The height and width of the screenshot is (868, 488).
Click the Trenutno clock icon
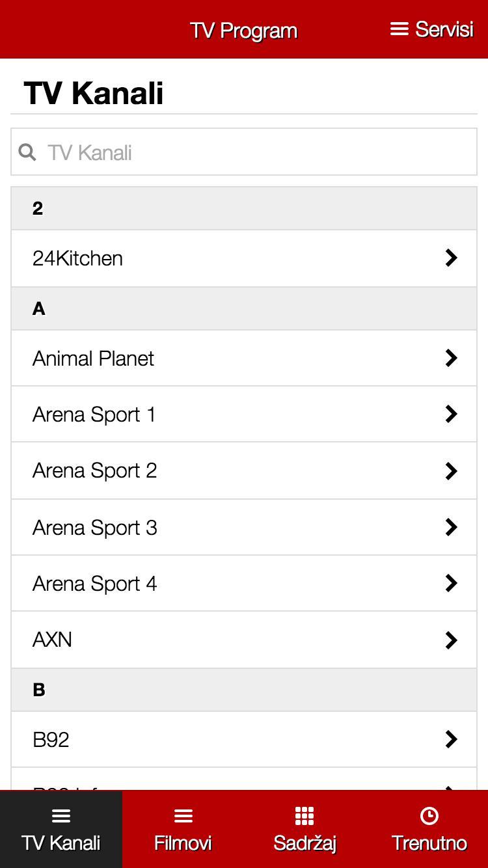click(429, 816)
